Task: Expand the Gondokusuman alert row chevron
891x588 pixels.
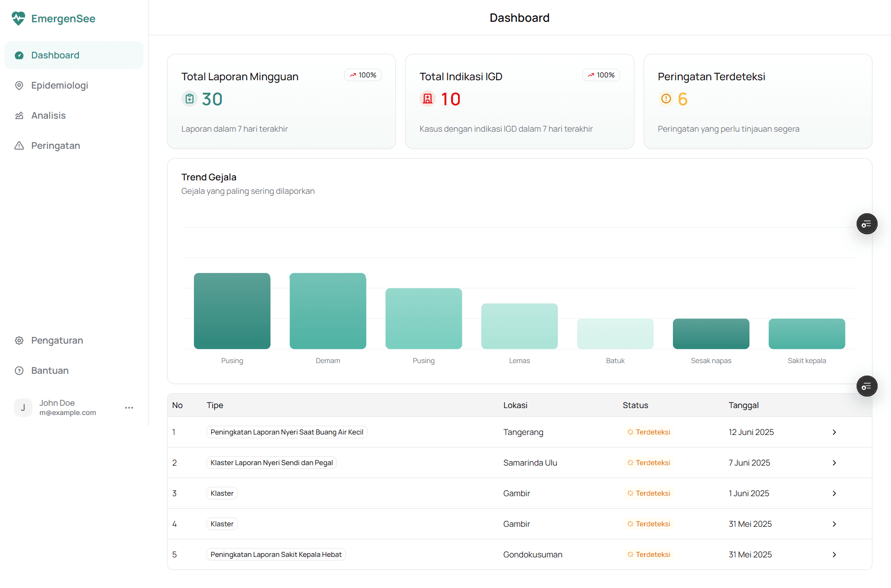Action: click(x=834, y=555)
